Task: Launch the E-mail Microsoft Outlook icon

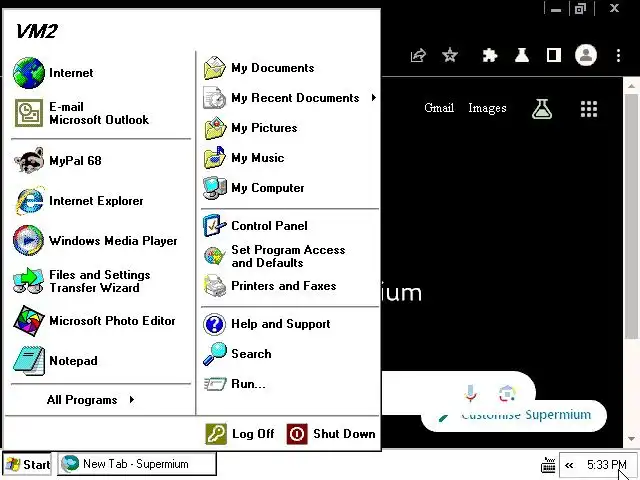Action: (x=29, y=113)
